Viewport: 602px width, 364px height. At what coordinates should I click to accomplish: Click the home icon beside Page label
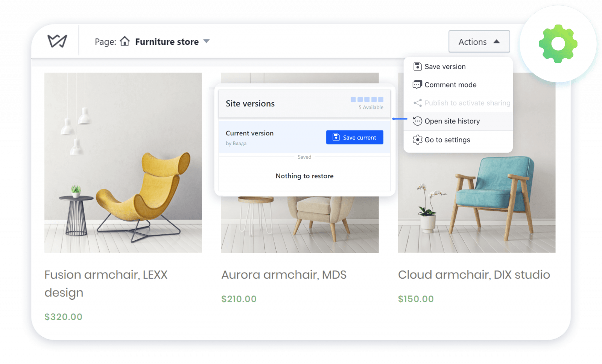click(x=124, y=42)
